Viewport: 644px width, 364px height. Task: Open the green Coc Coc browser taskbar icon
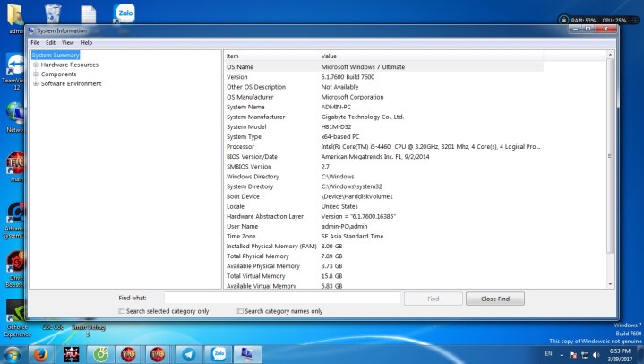pos(100,354)
